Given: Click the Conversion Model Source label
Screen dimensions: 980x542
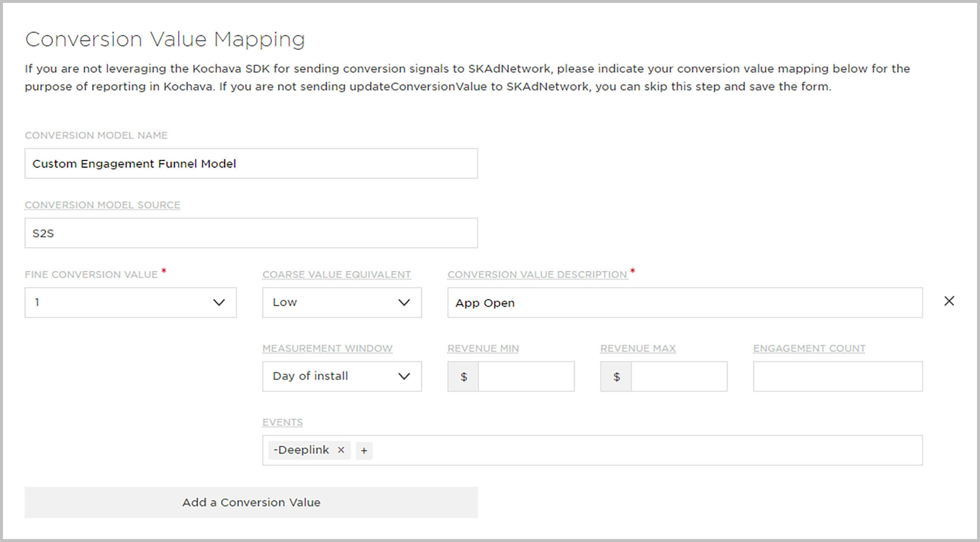Looking at the screenshot, I should (102, 205).
